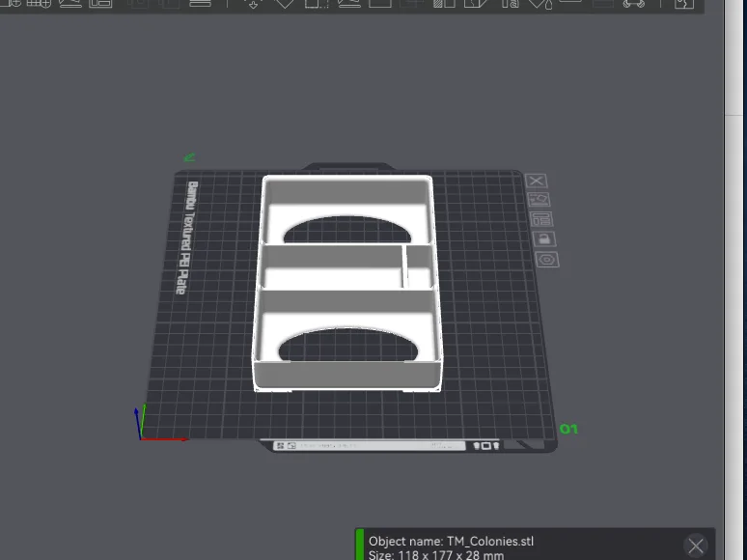Open the Color painting tool
The width and height of the screenshot is (747, 560).
(540, 4)
